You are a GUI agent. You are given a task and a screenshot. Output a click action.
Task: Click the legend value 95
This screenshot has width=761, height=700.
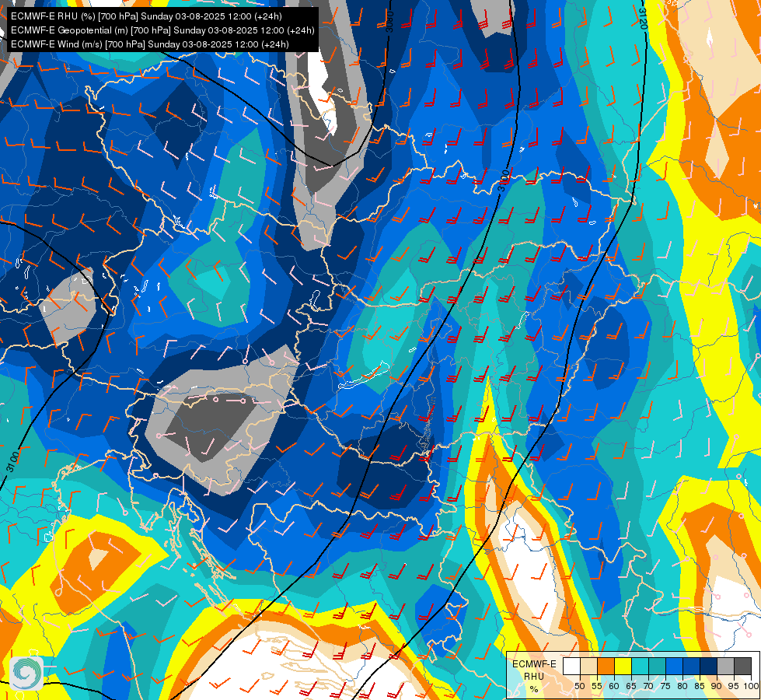coord(734,686)
